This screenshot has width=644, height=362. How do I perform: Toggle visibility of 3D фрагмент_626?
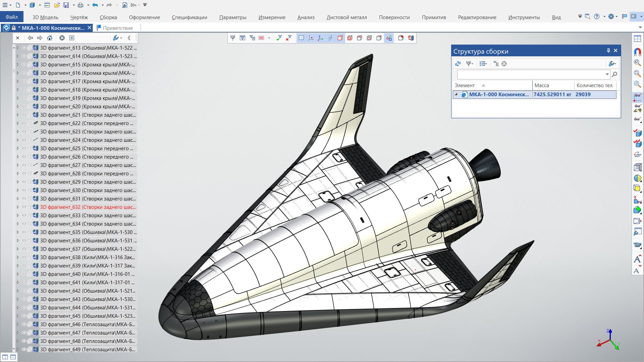coord(24,157)
